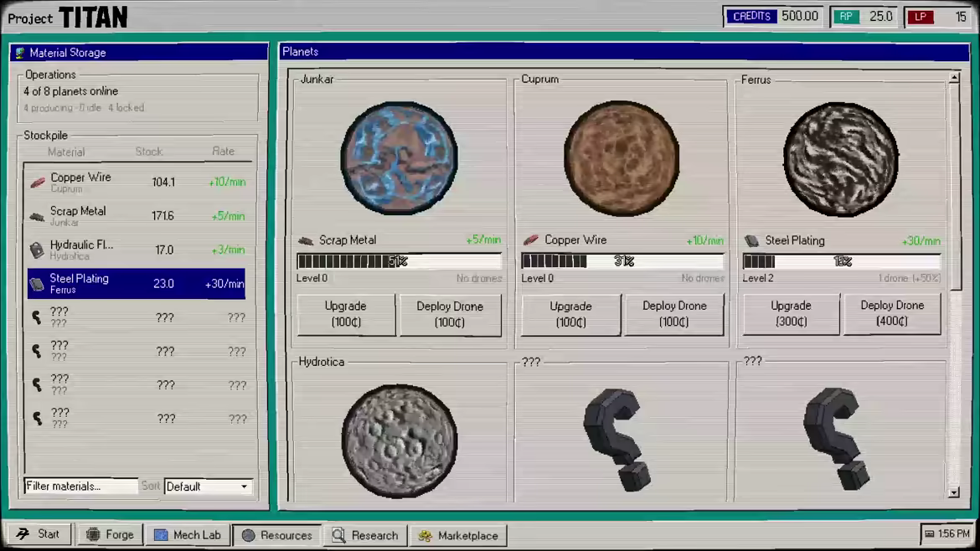Screen dimensions: 980x551
Task: Click the Material Storage title icon
Action: click(x=20, y=53)
